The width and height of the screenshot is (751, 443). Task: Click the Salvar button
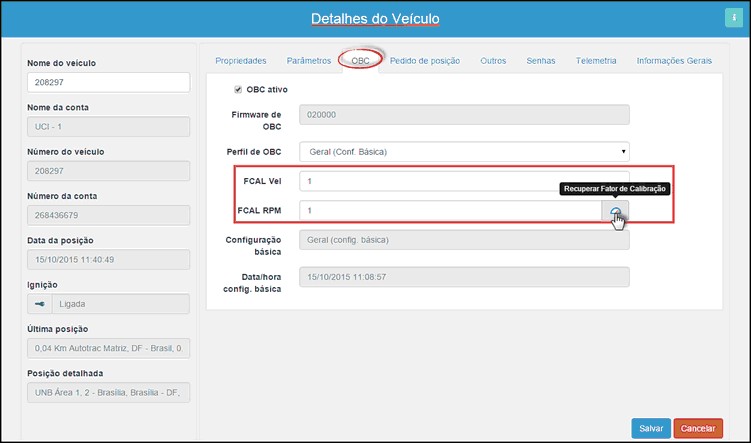pos(651,428)
